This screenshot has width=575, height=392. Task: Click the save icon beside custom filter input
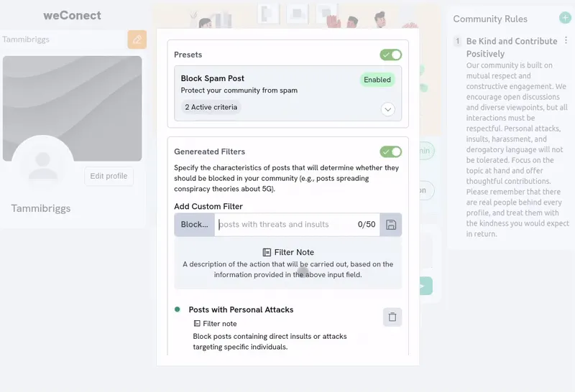click(x=391, y=225)
